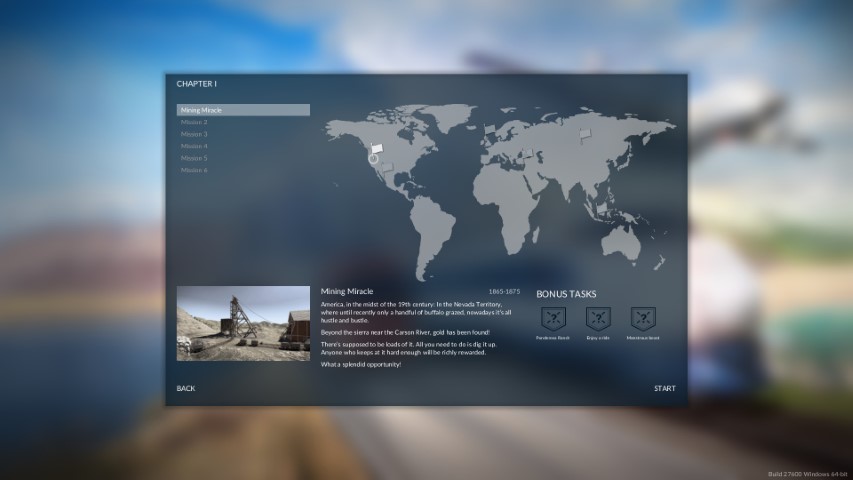Select Mission 4 in the list
Image resolution: width=853 pixels, height=480 pixels.
243,146
